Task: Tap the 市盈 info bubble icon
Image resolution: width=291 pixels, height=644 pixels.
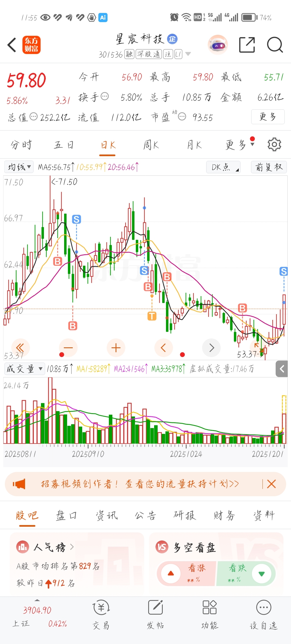Action: pos(182,117)
